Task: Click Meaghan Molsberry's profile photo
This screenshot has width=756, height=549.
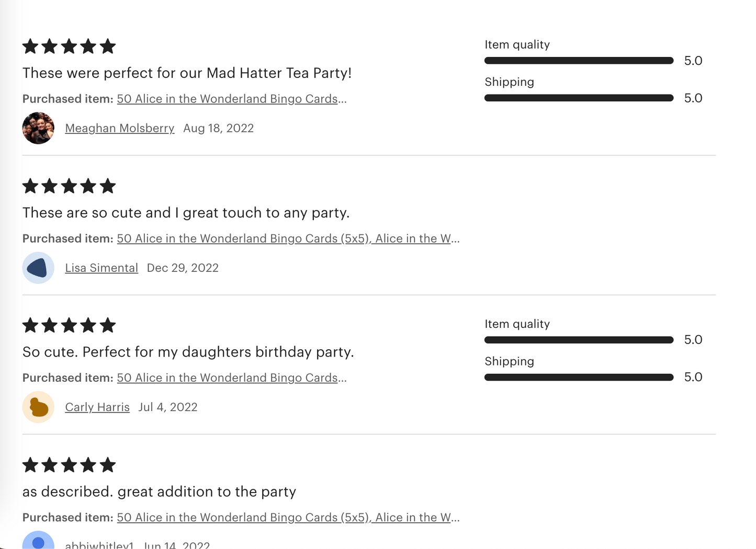Action: [x=38, y=128]
